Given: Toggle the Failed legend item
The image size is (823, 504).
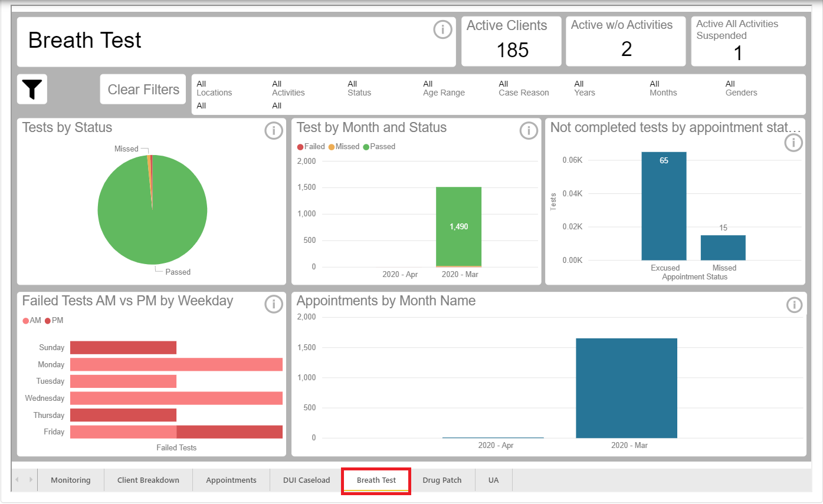Looking at the screenshot, I should coord(311,147).
